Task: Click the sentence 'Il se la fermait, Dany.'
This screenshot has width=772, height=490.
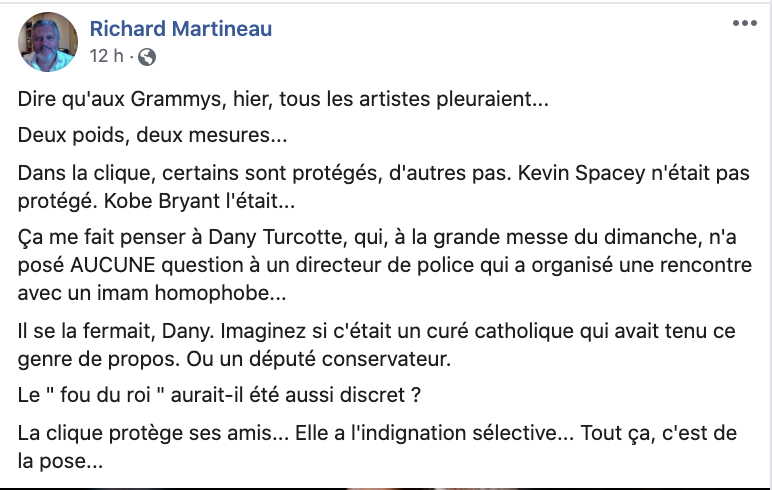Action: (116, 331)
